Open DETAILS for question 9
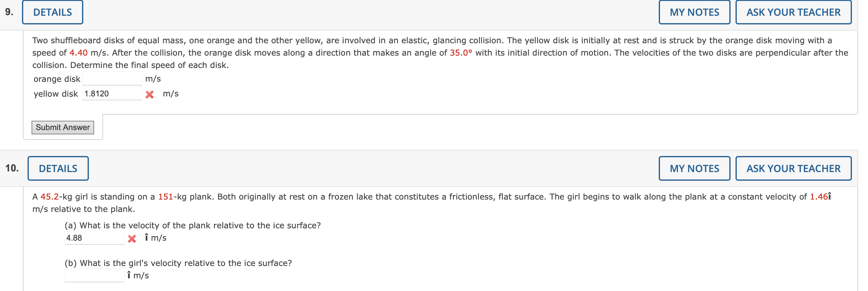 (52, 12)
